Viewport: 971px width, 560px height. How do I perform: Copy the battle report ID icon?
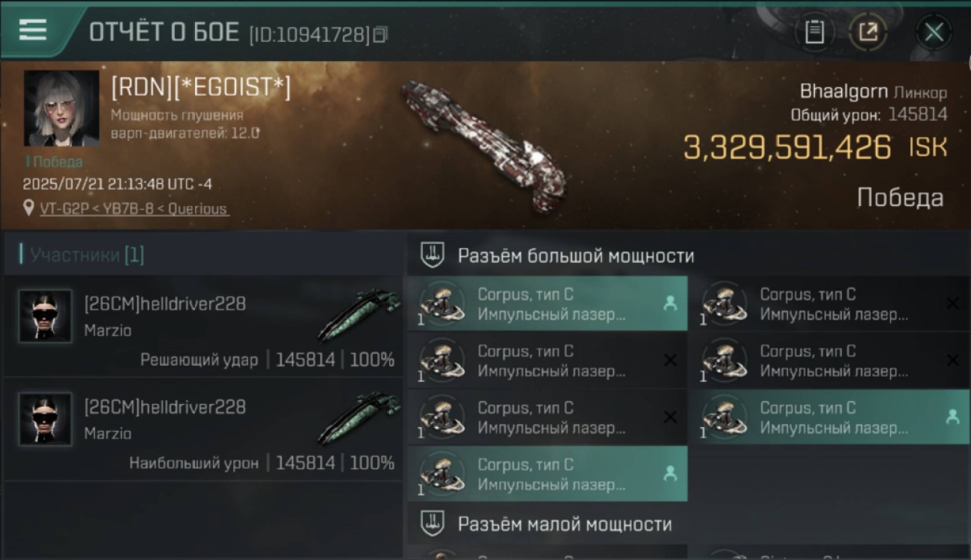pos(380,34)
